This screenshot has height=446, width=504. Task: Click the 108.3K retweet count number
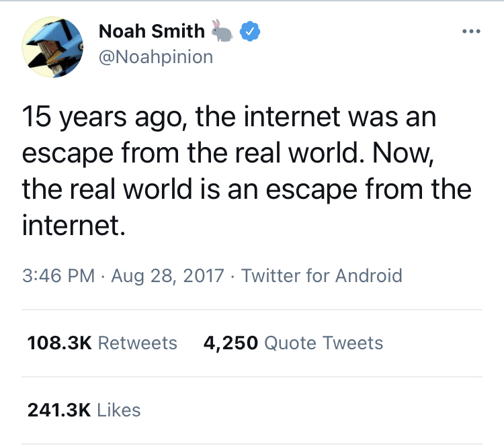pos(59,343)
